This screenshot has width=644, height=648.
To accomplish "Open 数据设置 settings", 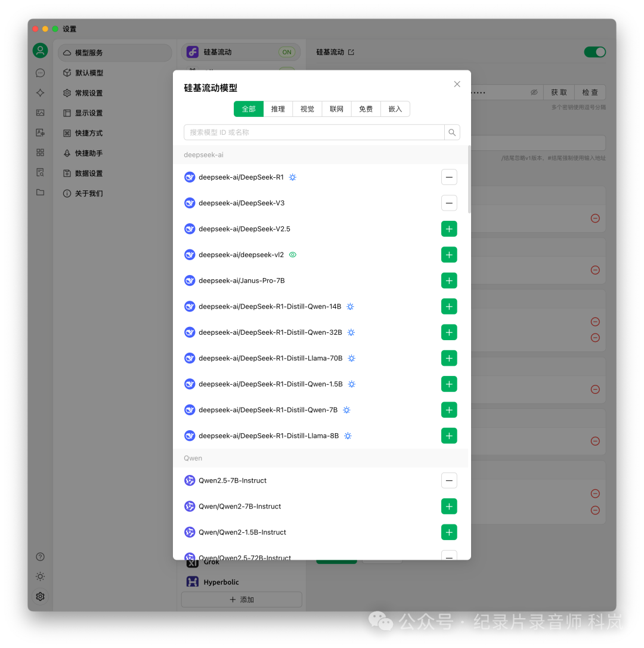I will tap(115, 173).
